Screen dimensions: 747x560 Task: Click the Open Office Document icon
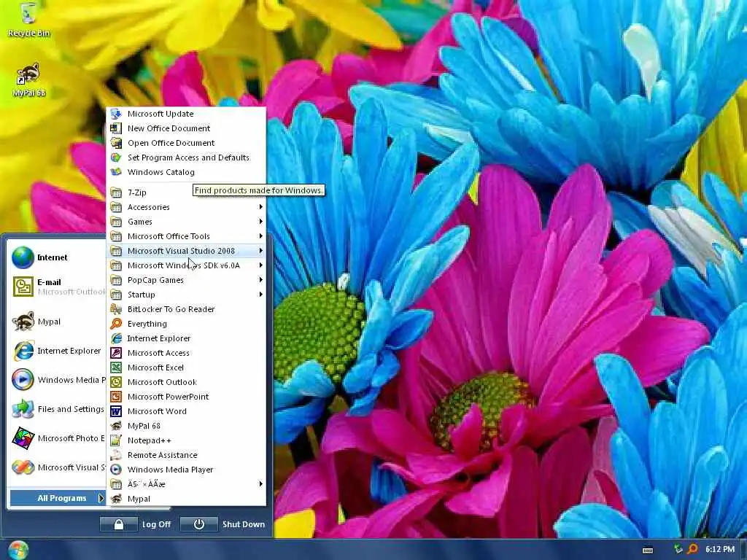pos(116,143)
